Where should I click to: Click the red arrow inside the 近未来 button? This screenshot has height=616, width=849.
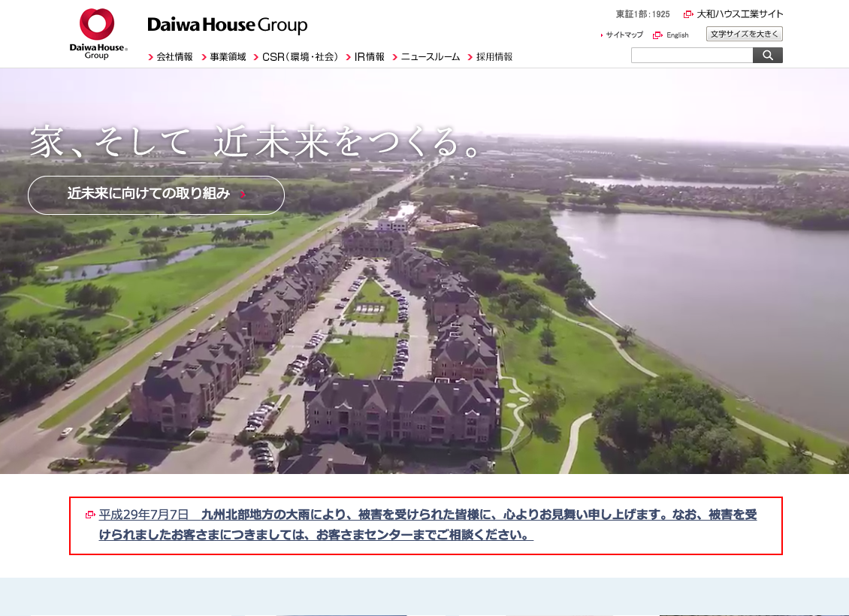coord(242,195)
